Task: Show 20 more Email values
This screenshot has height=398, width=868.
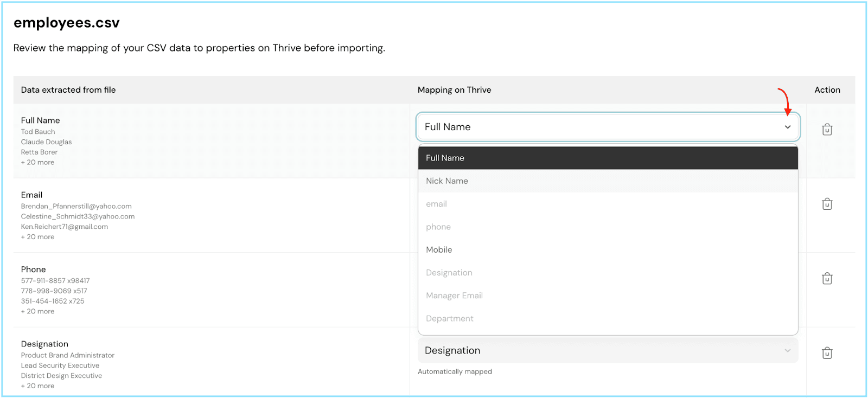Action: coord(38,237)
